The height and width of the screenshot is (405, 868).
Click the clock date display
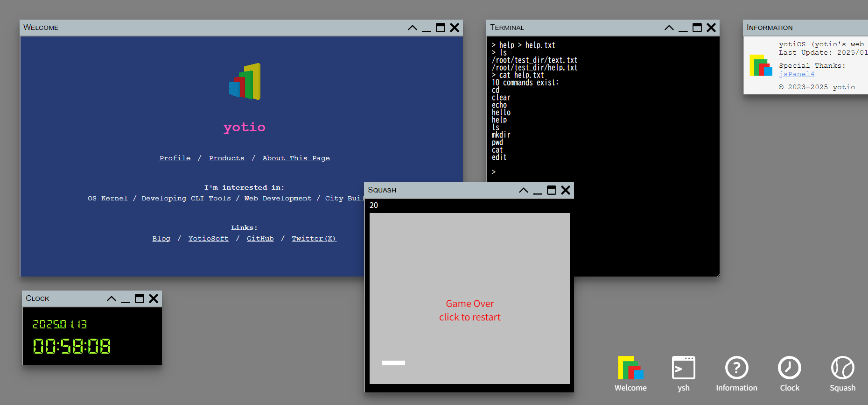coord(60,324)
